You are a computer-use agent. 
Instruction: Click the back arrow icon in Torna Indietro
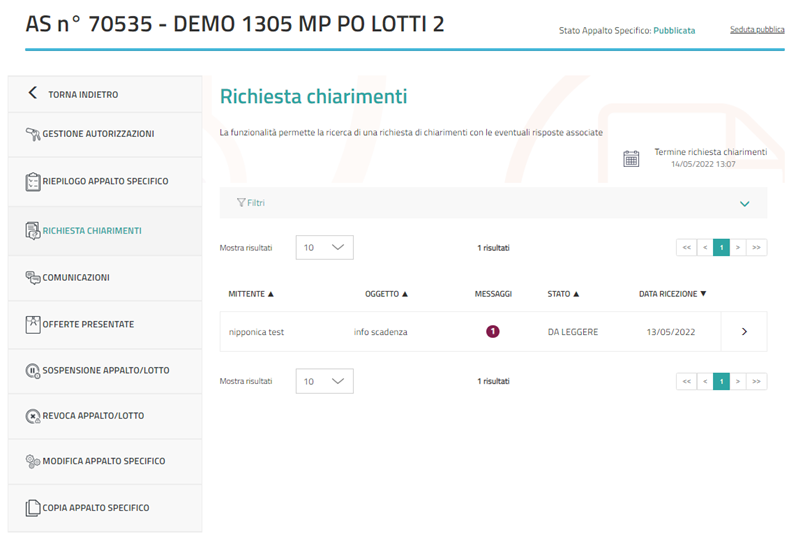(x=32, y=94)
